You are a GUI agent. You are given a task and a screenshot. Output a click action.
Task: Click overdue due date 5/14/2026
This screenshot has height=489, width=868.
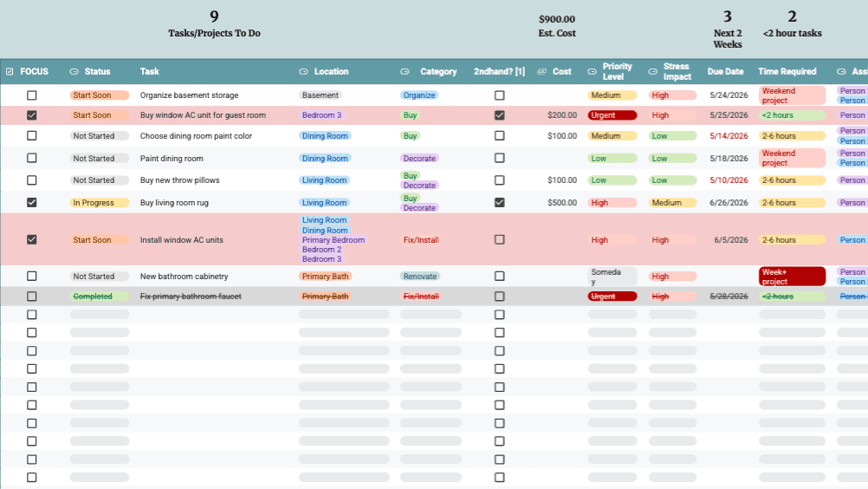pyautogui.click(x=729, y=135)
